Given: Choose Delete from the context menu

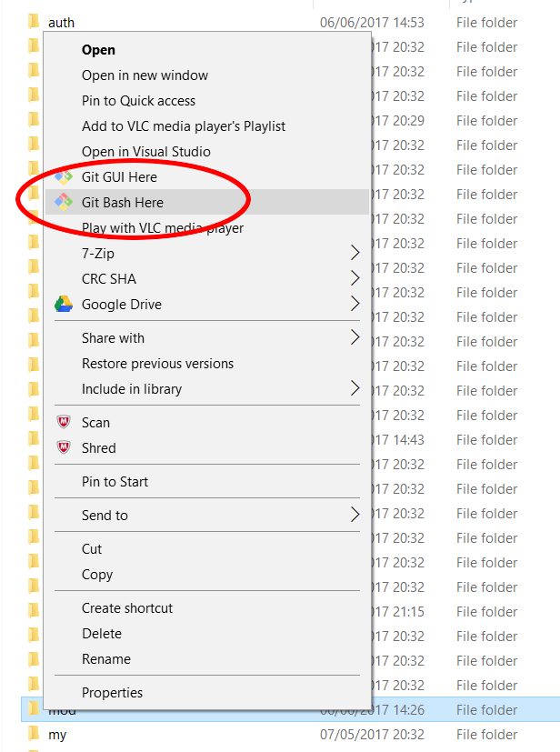Looking at the screenshot, I should click(x=207, y=633).
